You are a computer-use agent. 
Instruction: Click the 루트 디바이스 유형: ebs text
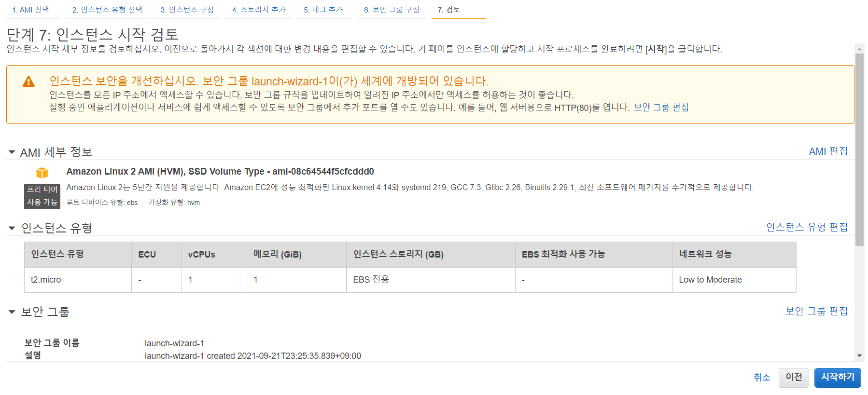[102, 203]
